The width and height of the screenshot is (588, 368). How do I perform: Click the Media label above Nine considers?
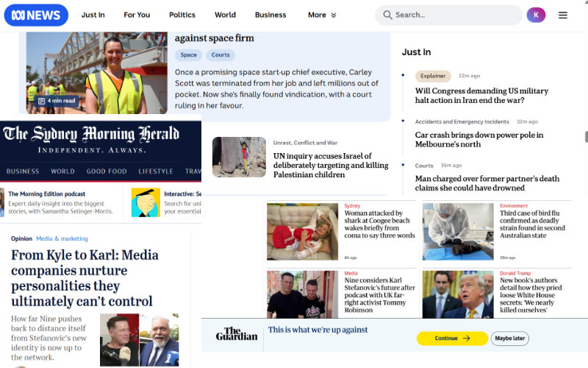pos(351,273)
